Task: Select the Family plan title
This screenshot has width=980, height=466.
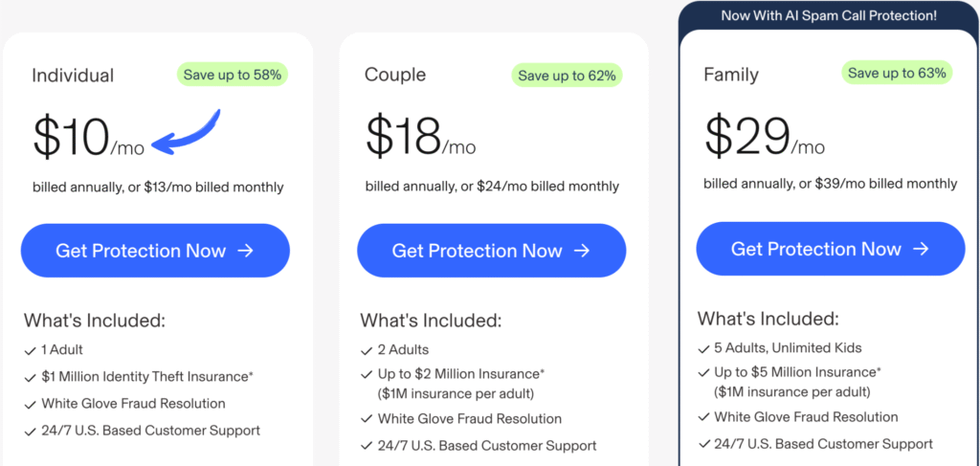Action: pos(731,75)
